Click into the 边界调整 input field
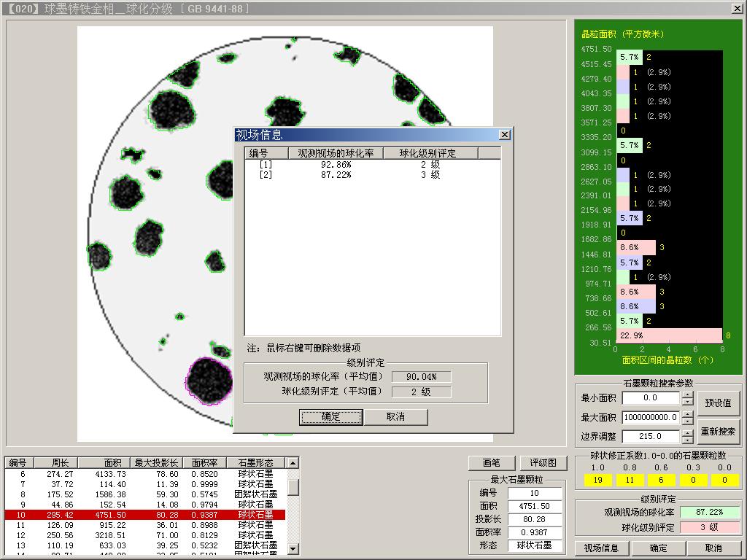Screen dimensions: 747x560 pyautogui.click(x=650, y=436)
